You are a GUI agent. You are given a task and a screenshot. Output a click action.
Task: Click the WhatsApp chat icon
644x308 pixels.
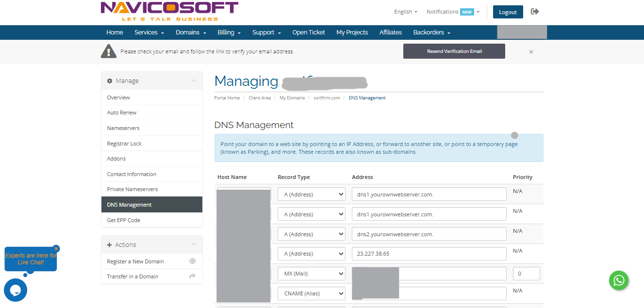coord(619,280)
